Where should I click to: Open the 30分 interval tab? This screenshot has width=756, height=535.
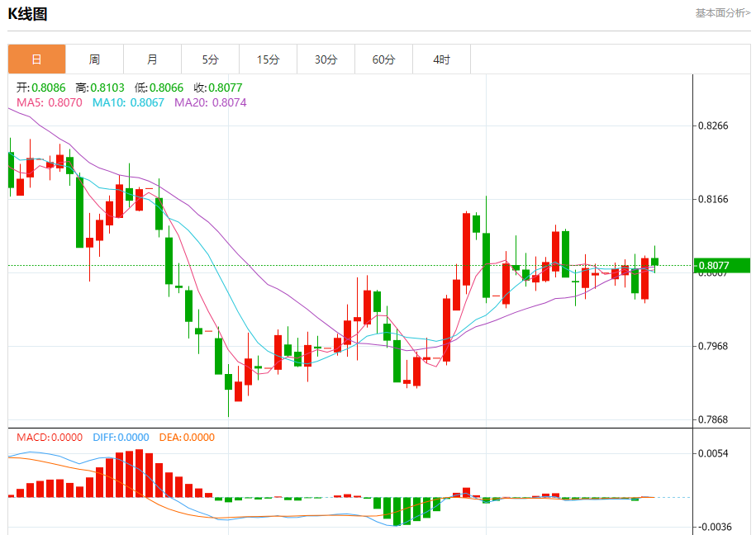326,59
